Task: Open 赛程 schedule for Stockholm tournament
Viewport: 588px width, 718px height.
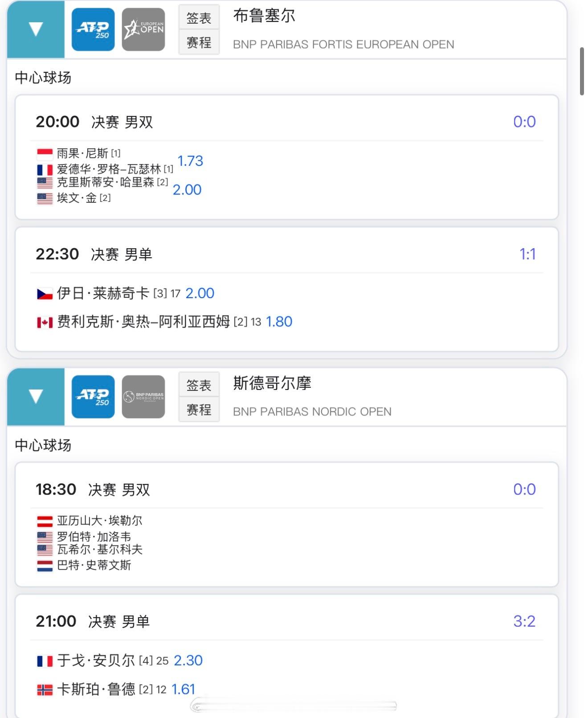Action: tap(199, 410)
